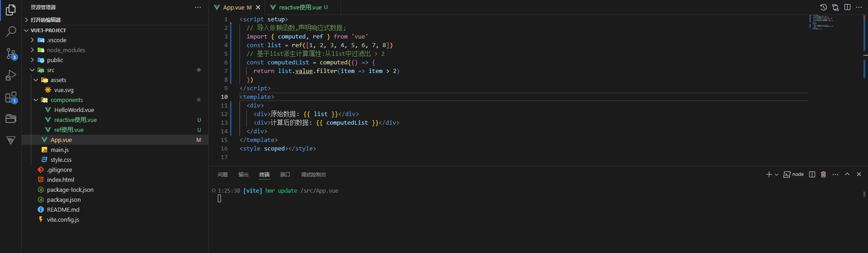This screenshot has width=868, height=253.
Task: Click the editor minimap preview
Action: pos(823,22)
